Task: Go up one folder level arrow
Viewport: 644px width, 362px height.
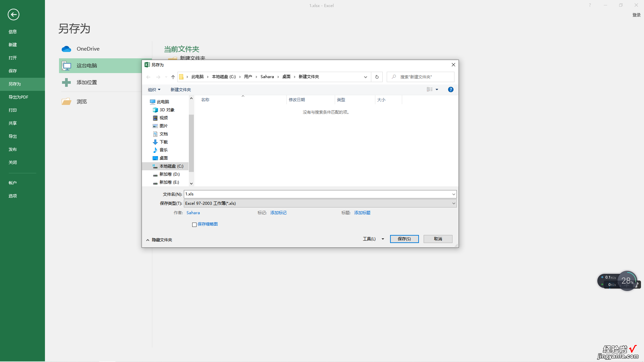Action: (x=173, y=77)
